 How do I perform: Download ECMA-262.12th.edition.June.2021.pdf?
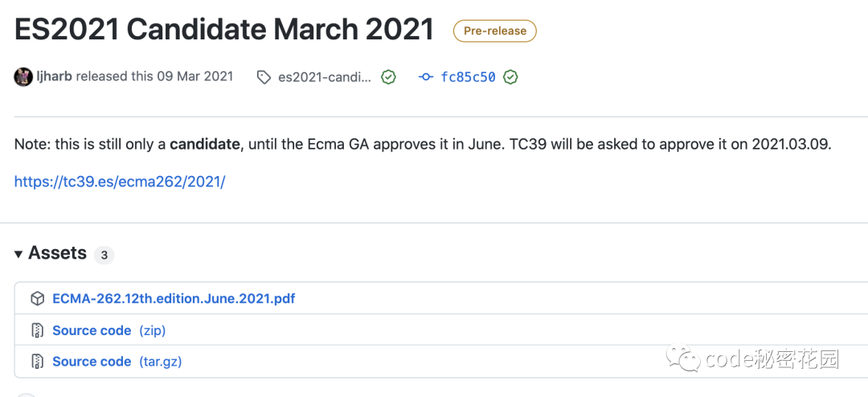tap(174, 299)
